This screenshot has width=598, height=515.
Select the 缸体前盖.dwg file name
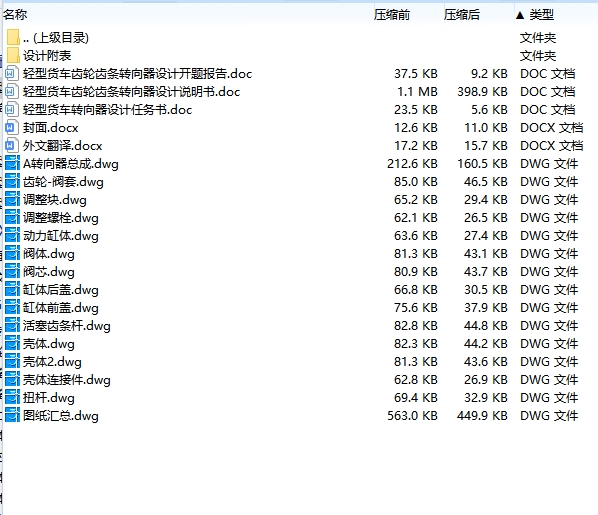click(x=61, y=307)
